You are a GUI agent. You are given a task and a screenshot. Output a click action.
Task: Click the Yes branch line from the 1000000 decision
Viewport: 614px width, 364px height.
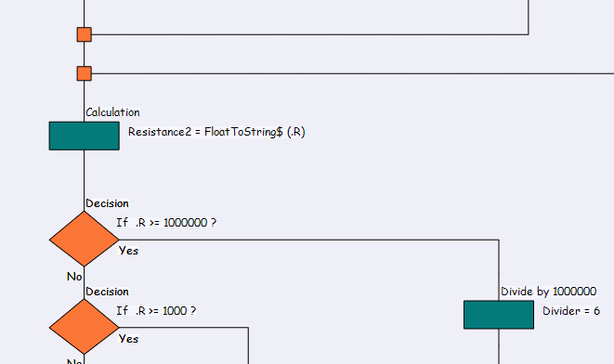tap(309, 240)
